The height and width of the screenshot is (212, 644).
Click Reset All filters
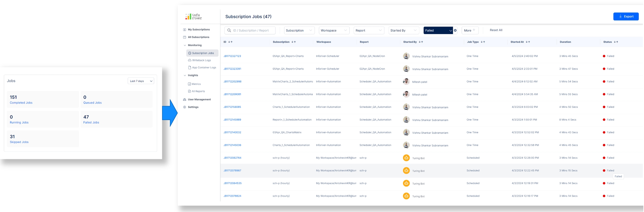click(496, 30)
